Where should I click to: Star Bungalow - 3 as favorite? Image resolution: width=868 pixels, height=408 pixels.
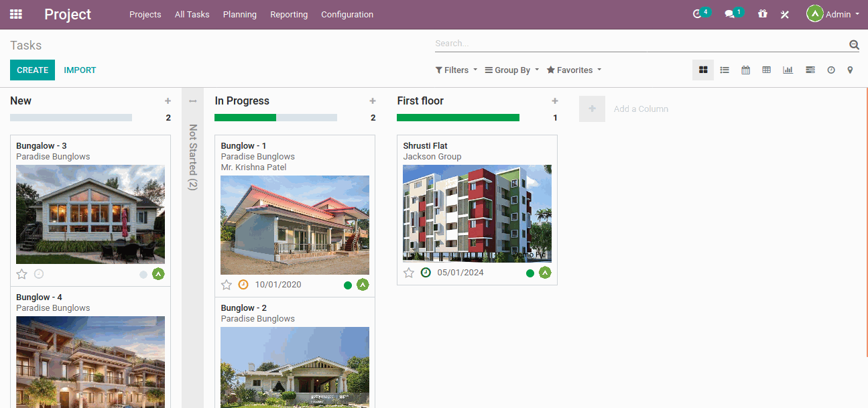pyautogui.click(x=21, y=273)
